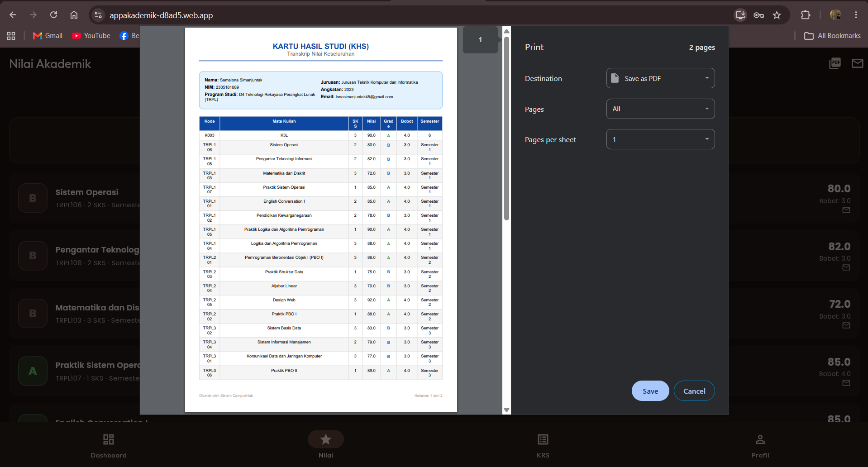Screen dimensions: 868x467
Task: Click the Sistem Basis Data row in preview
Action: pos(321,330)
